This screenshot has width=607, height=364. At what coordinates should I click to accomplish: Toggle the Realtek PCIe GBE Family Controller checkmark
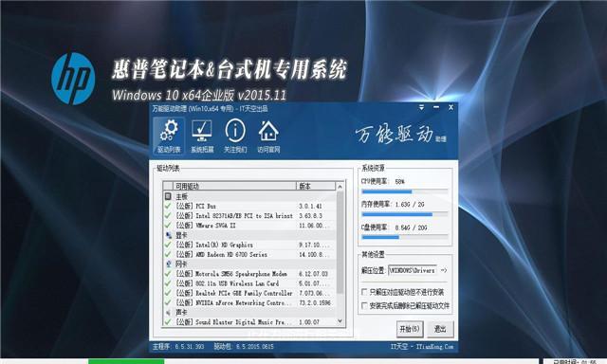click(x=168, y=293)
